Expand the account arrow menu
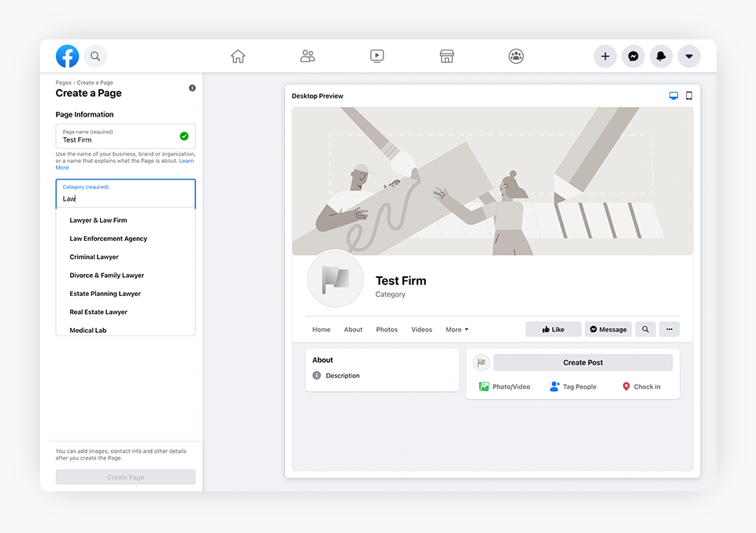Image resolution: width=756 pixels, height=533 pixels. pyautogui.click(x=689, y=56)
